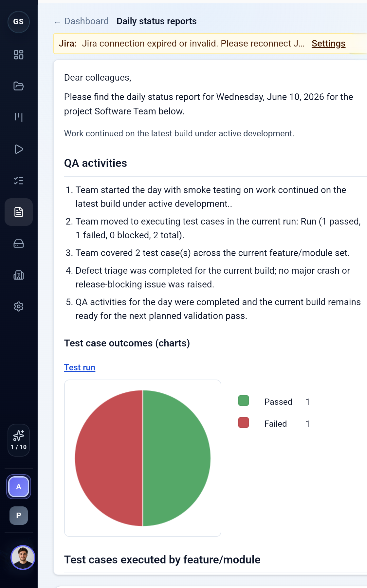This screenshot has height=588, width=367.
Task: Open the dashboard grid icon in sidebar
Action: (19, 55)
